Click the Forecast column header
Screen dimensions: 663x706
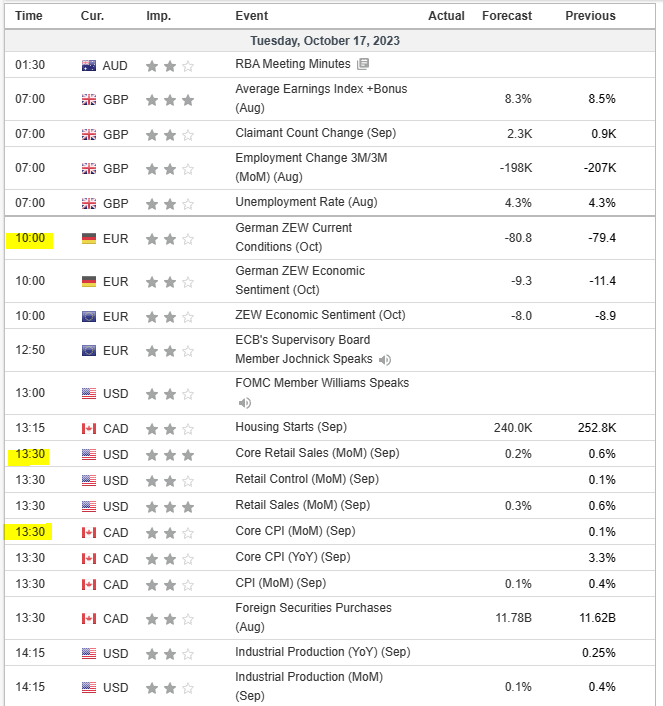(x=507, y=15)
